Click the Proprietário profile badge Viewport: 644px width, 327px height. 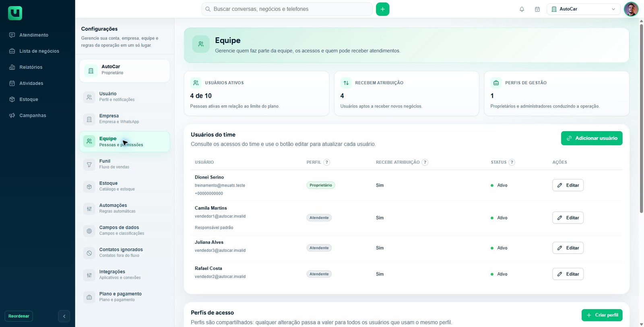point(321,185)
